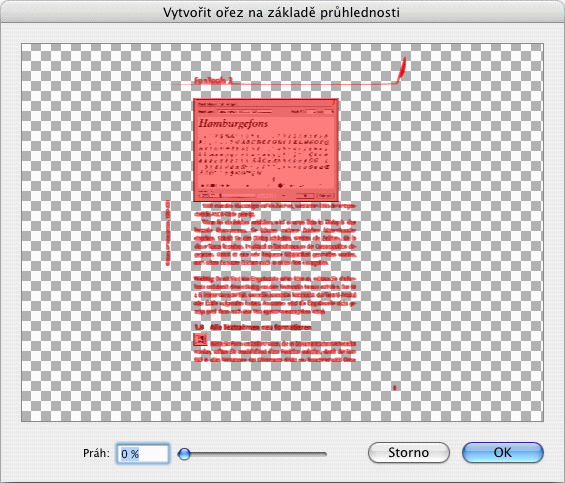
Task: Click the red feather icon in preview
Action: [x=402, y=68]
